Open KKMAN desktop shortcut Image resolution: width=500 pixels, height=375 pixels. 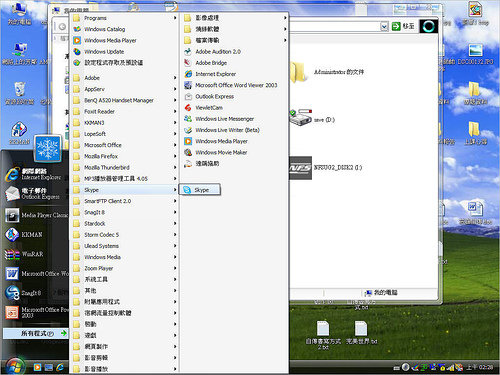coord(19,133)
